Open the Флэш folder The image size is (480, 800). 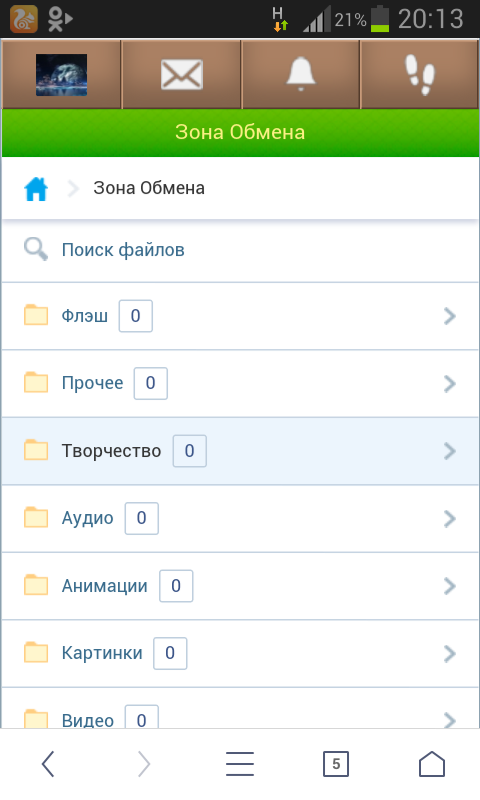coord(240,316)
